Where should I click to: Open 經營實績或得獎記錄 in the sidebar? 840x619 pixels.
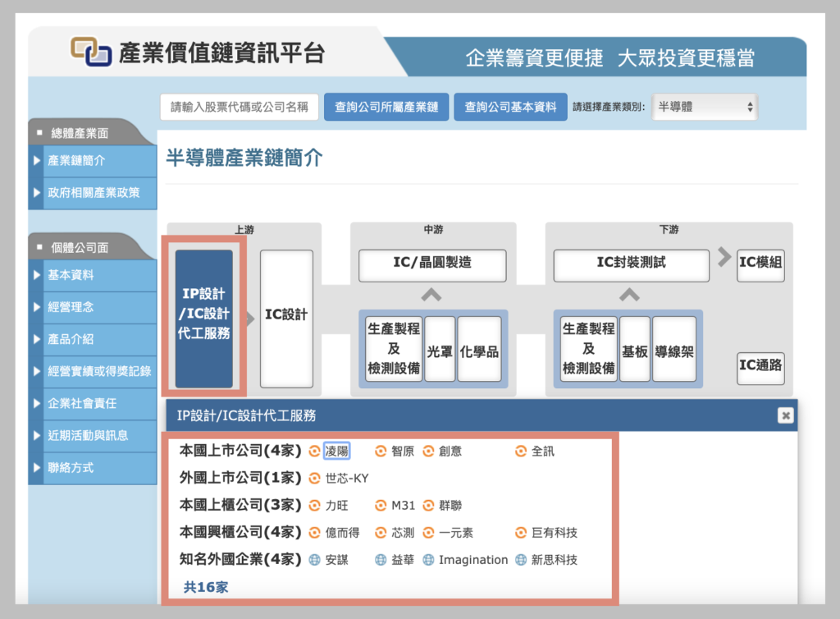93,371
